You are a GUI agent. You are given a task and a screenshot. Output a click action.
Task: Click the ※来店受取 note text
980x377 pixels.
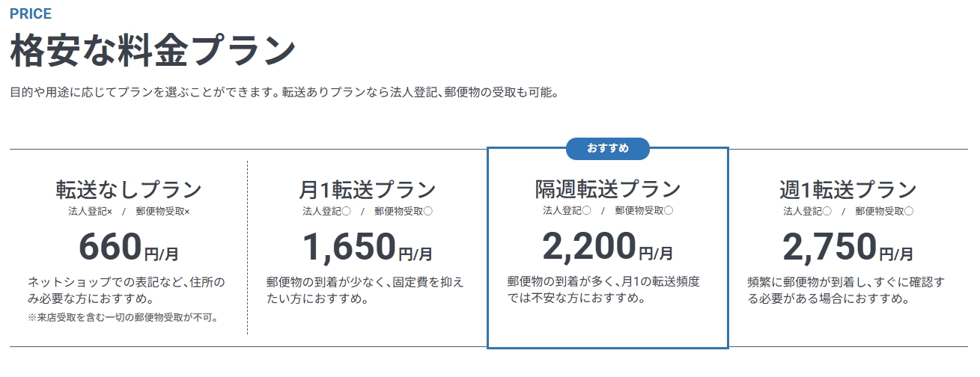tap(123, 318)
